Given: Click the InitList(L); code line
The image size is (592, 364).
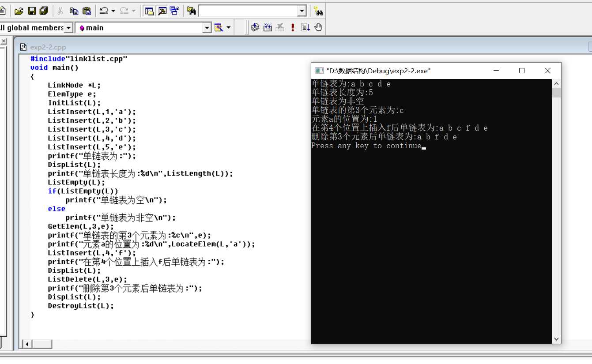Looking at the screenshot, I should coord(74,103).
